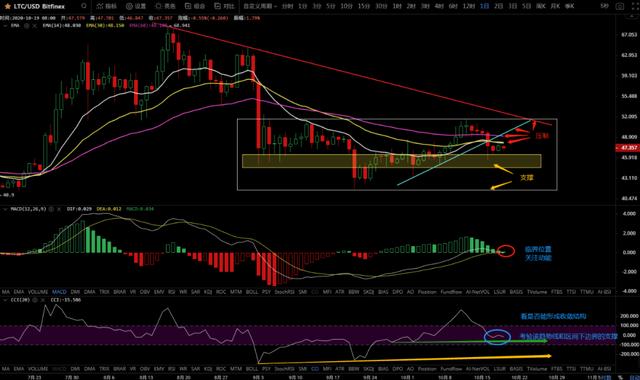This screenshot has width=640, height=380.
Task: Select the 5分 timeframe
Action: click(331, 6)
